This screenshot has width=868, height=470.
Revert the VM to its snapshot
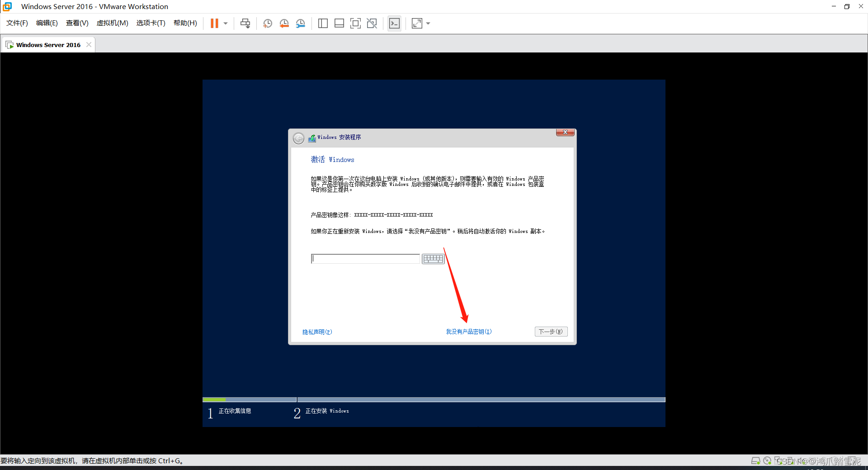[x=284, y=23]
